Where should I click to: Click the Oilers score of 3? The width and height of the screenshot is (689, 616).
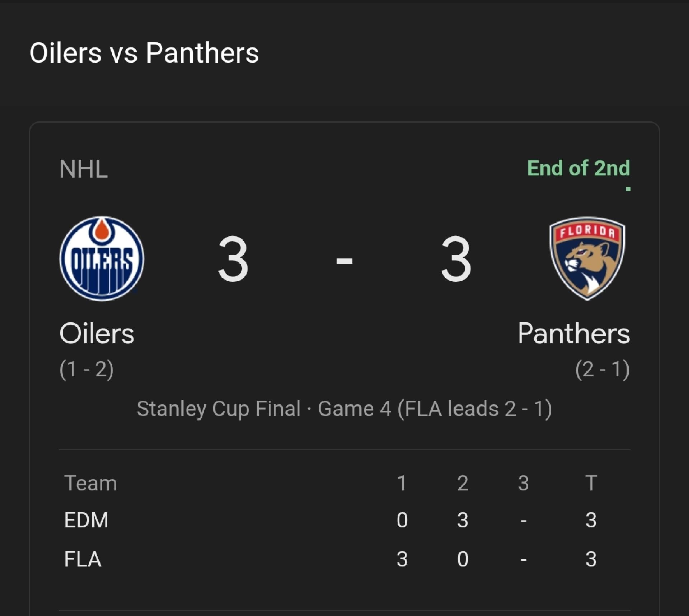pyautogui.click(x=233, y=259)
